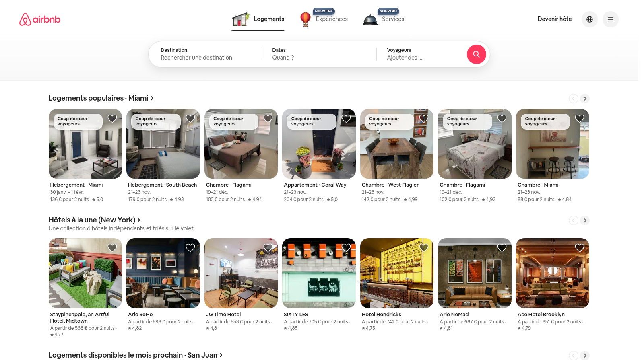This screenshot has width=644, height=362.
Task: Show next Miami listings with right arrow
Action: tap(585, 99)
